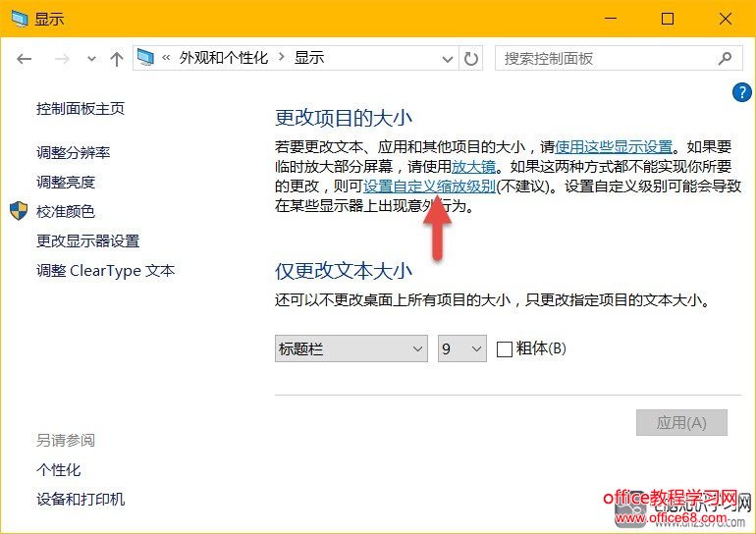Click the 使用这些显示设置 link

(614, 146)
